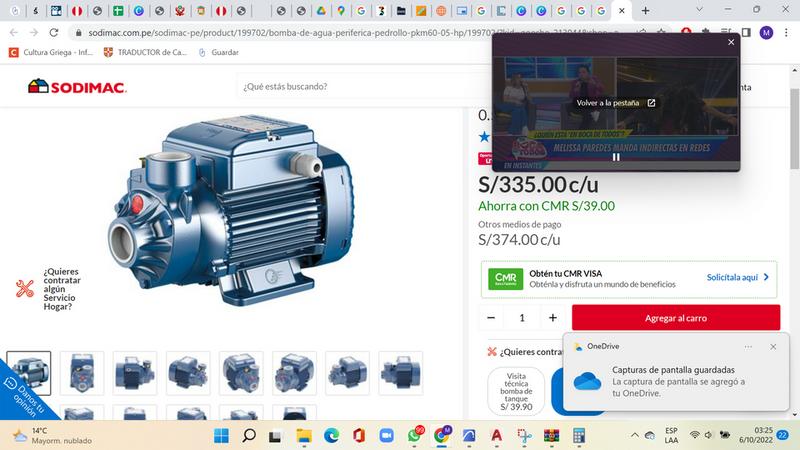Switch to the Google Drive tab
Image resolution: width=800 pixels, height=450 pixels.
click(x=321, y=10)
